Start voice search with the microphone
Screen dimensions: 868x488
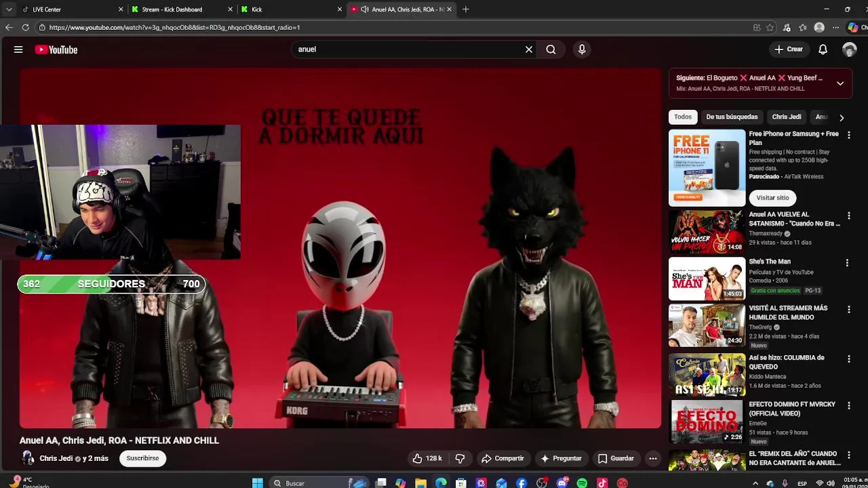(582, 49)
